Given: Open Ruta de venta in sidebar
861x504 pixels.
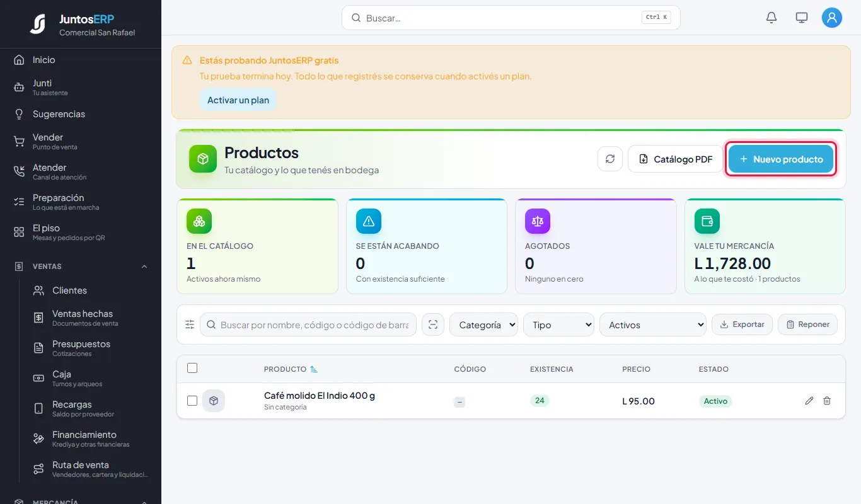Looking at the screenshot, I should click(x=91, y=469).
